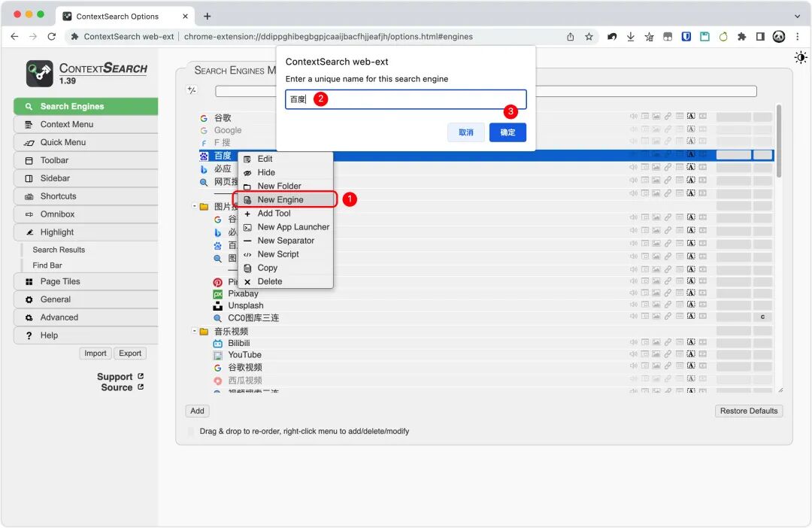The image size is (812, 528).
Task: Click the bookmark-list star extension icon
Action: pos(649,37)
